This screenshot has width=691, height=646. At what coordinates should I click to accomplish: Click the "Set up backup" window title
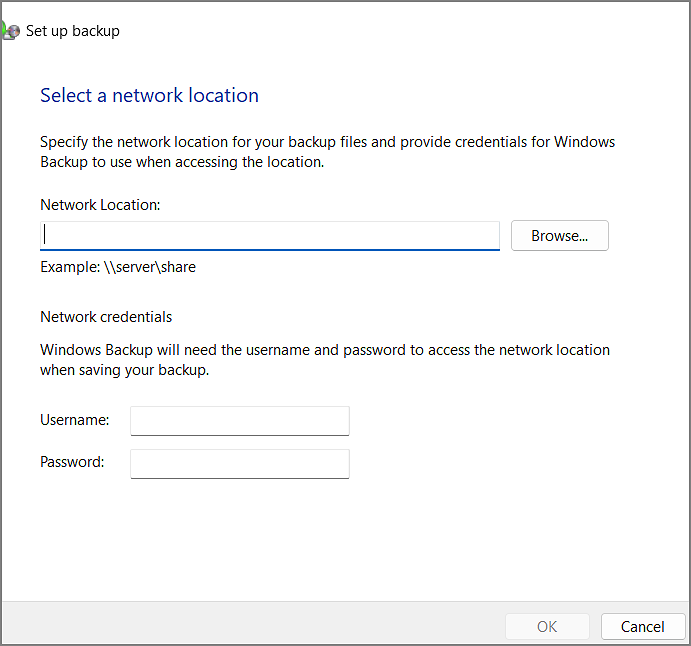pos(73,31)
